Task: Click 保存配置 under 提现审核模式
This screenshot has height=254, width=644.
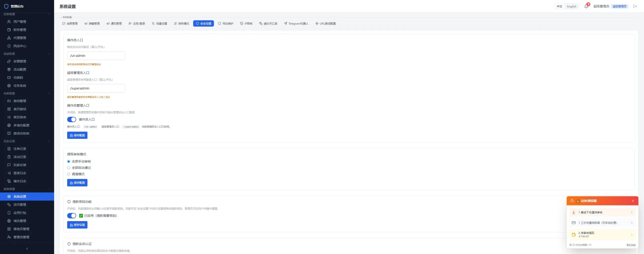Action: coord(77,183)
